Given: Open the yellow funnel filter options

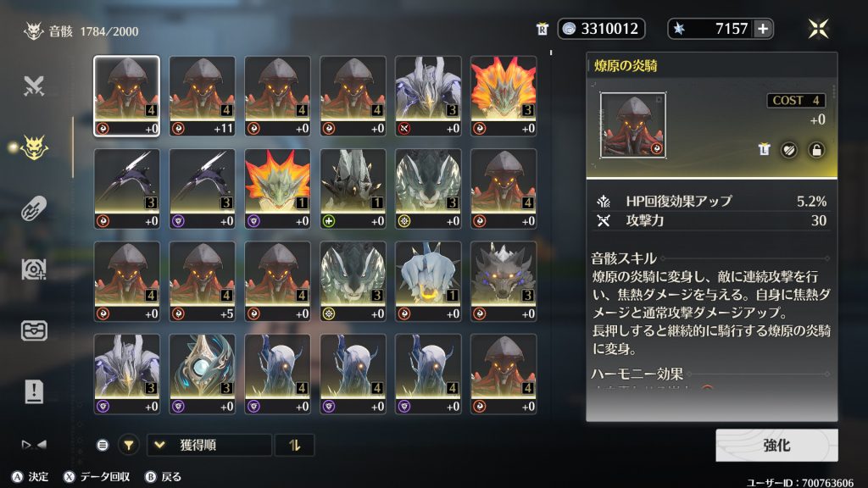Looking at the screenshot, I should tap(129, 445).
